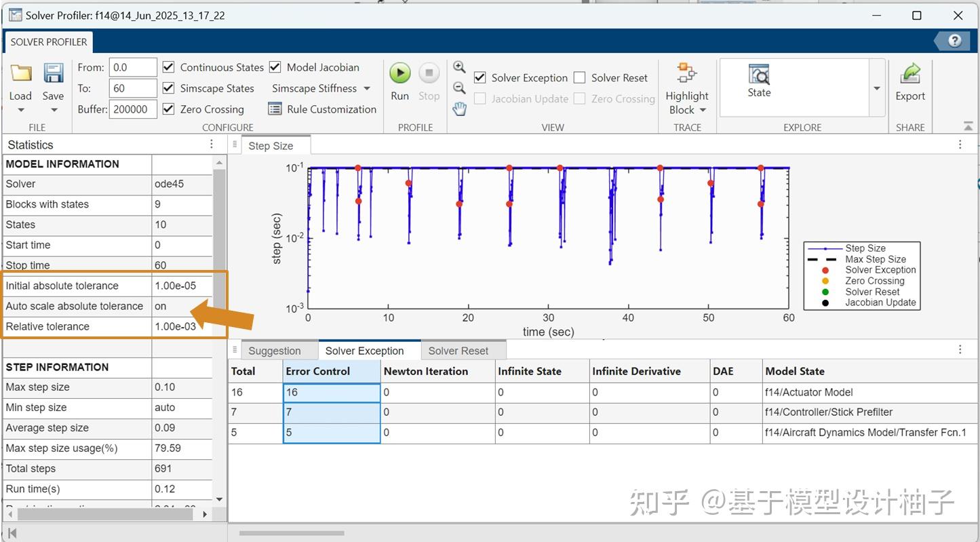
Task: Enable the Solver Reset view checkbox
Action: (581, 77)
